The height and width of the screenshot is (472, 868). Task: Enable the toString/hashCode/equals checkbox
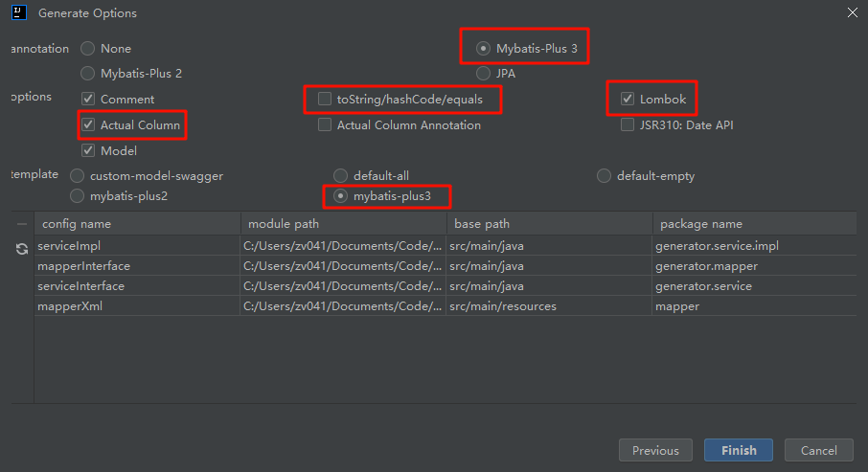click(325, 99)
